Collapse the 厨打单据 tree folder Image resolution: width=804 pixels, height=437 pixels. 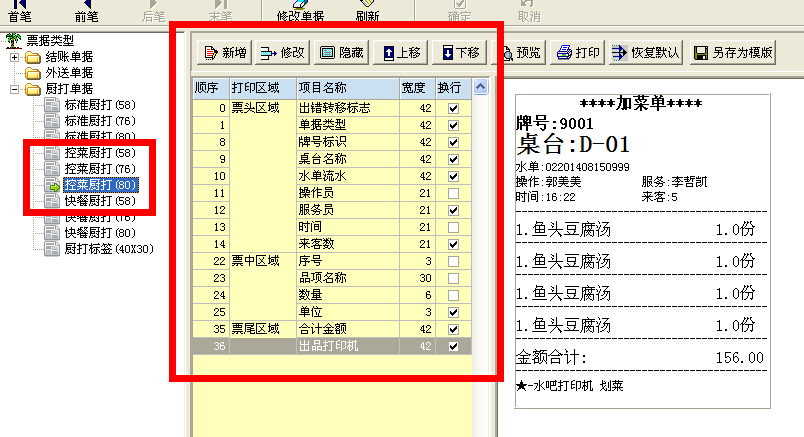[x=14, y=90]
